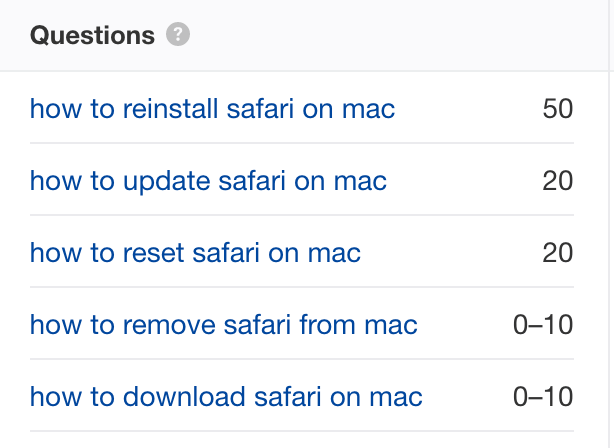614x448 pixels.
Task: Click the 0–10 volume for remove safari
Action: pyautogui.click(x=542, y=325)
